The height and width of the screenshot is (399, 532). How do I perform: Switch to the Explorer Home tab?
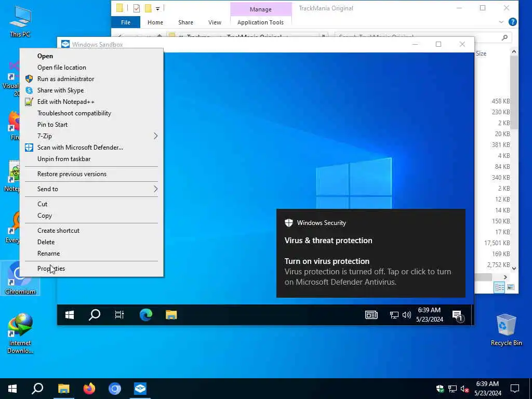[x=155, y=22]
